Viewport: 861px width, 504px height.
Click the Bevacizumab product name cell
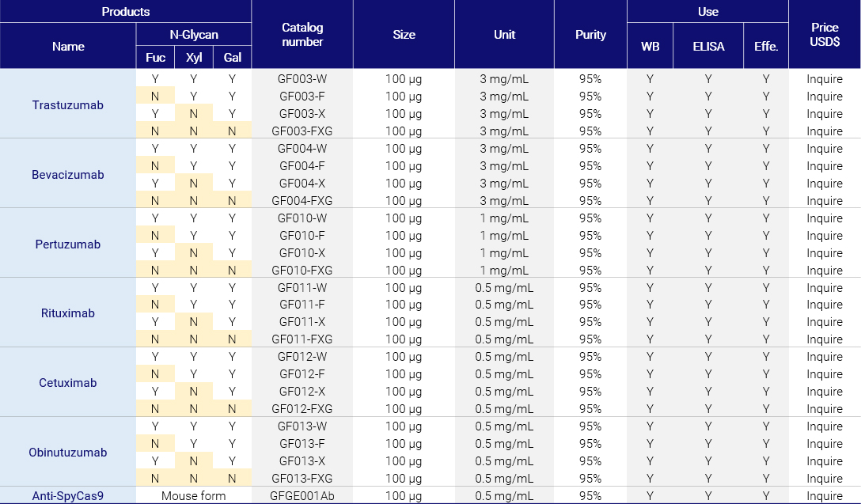[68, 174]
